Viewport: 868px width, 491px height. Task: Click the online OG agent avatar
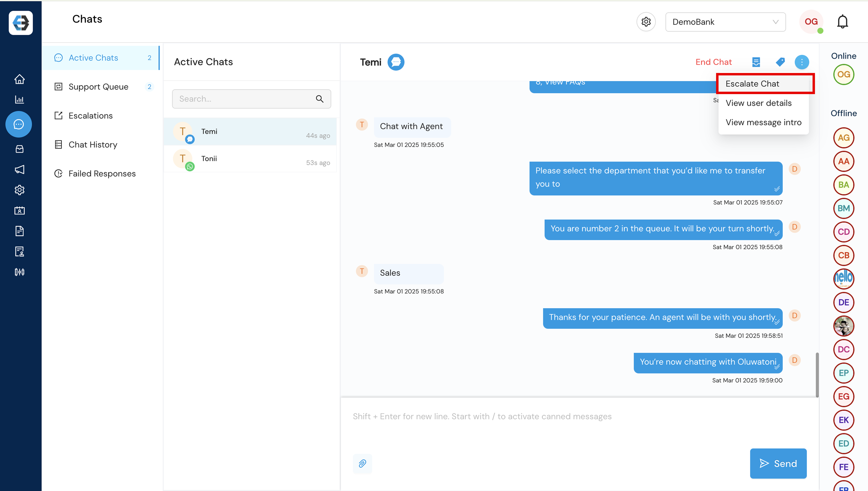click(843, 74)
